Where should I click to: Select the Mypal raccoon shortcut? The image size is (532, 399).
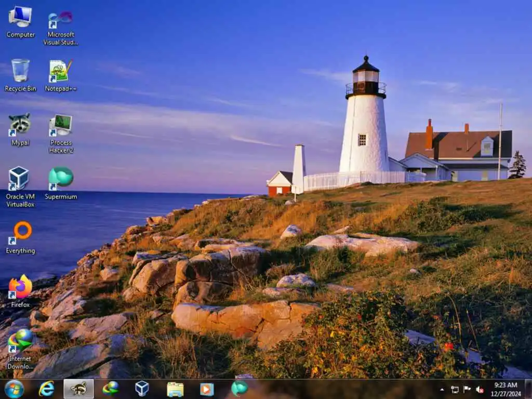pyautogui.click(x=20, y=129)
